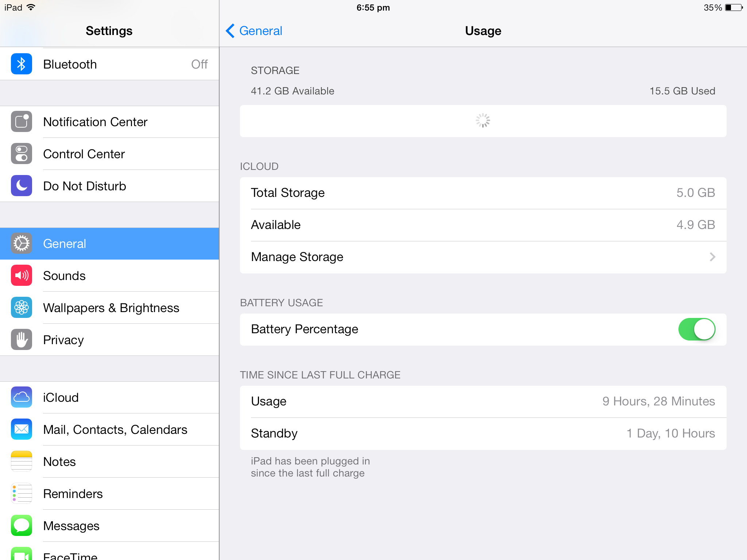Go back using the General chevron
Image resolution: width=747 pixels, height=560 pixels.
[231, 31]
